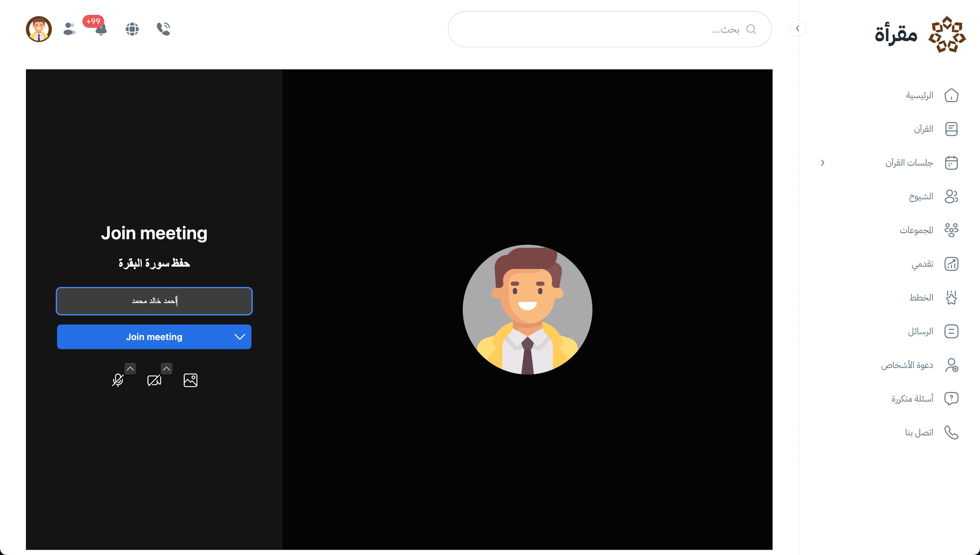
Task: Click the phone call icon in header
Action: tap(163, 29)
